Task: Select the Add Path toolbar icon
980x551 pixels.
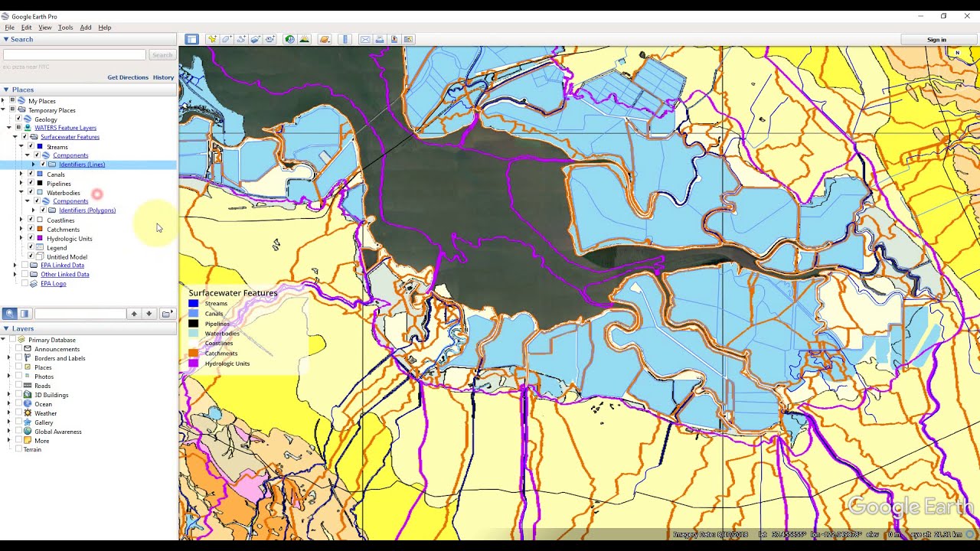Action: pyautogui.click(x=241, y=39)
